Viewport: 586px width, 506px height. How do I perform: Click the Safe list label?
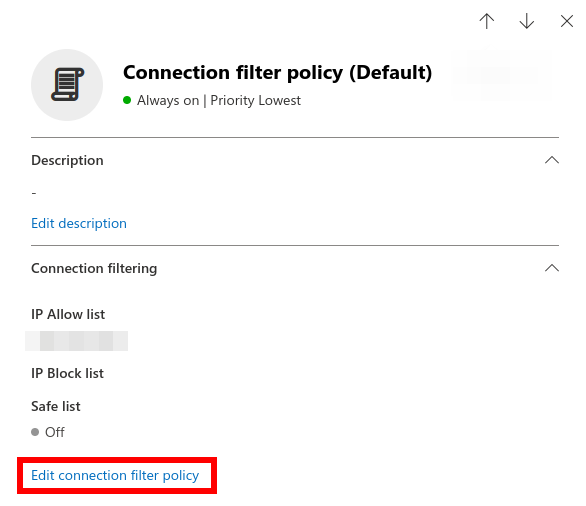pyautogui.click(x=56, y=406)
